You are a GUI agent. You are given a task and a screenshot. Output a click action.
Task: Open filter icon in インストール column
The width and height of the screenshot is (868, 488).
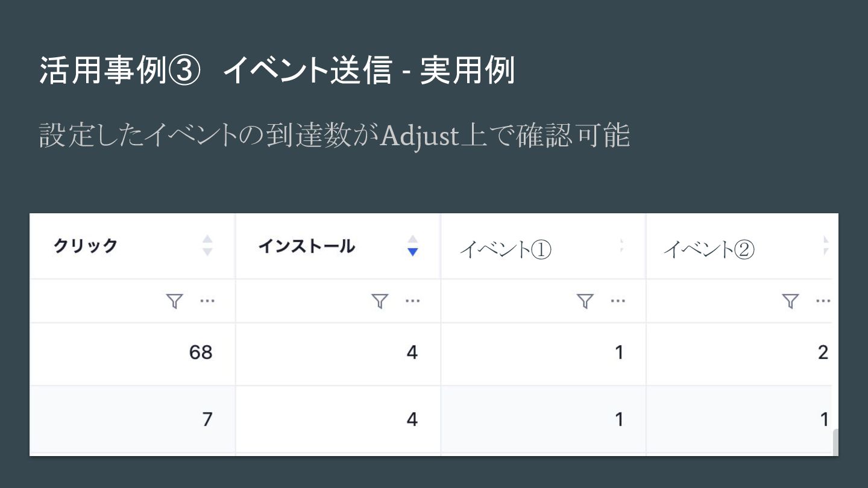pos(380,301)
